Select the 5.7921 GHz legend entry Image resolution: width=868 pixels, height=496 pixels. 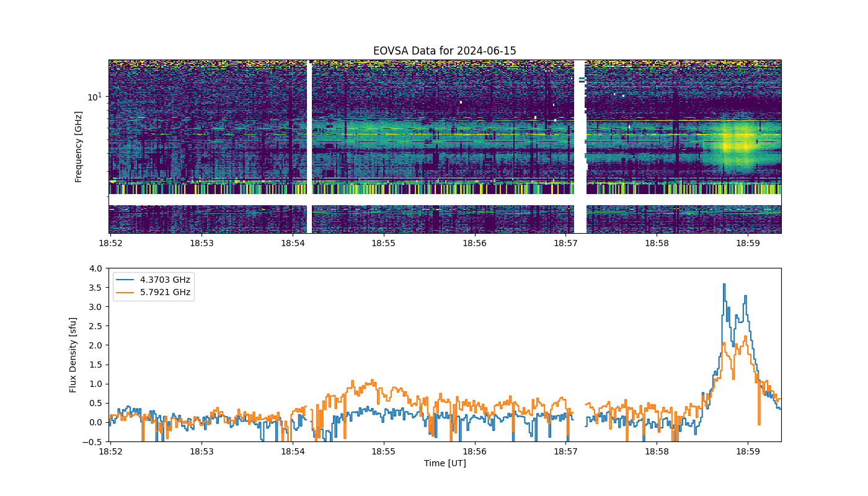(x=165, y=292)
